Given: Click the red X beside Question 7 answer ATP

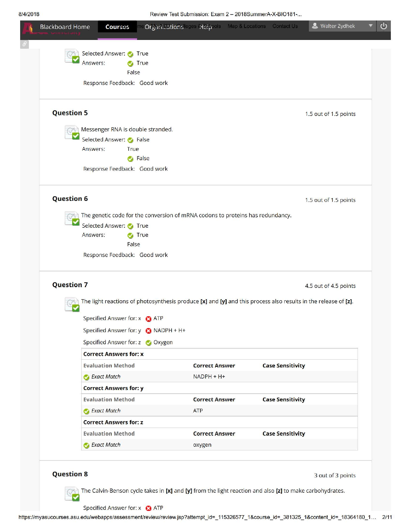Looking at the screenshot, I should pos(148,319).
